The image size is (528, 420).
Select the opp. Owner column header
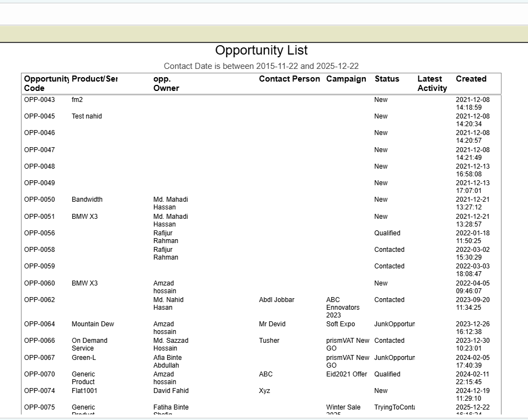(x=166, y=83)
